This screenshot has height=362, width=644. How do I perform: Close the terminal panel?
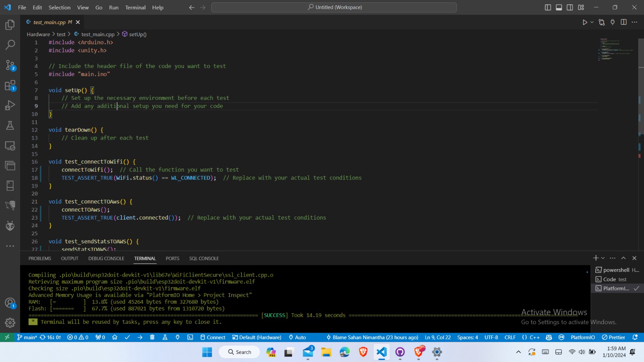click(x=634, y=258)
